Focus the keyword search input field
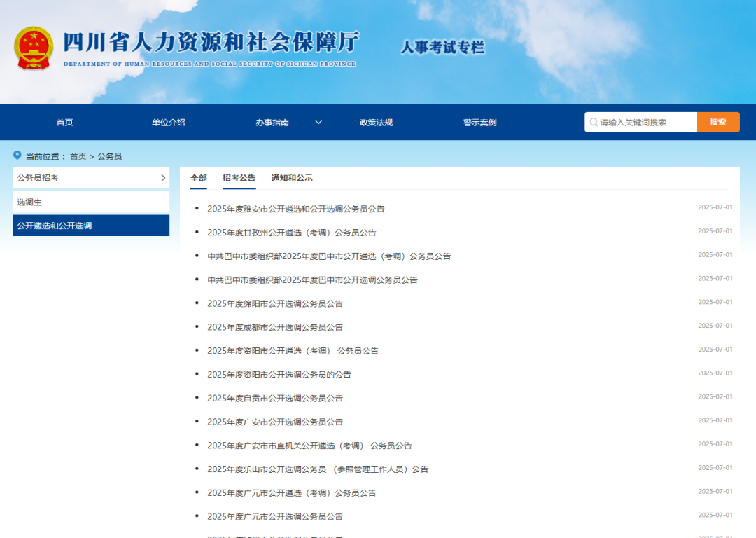 [x=645, y=123]
